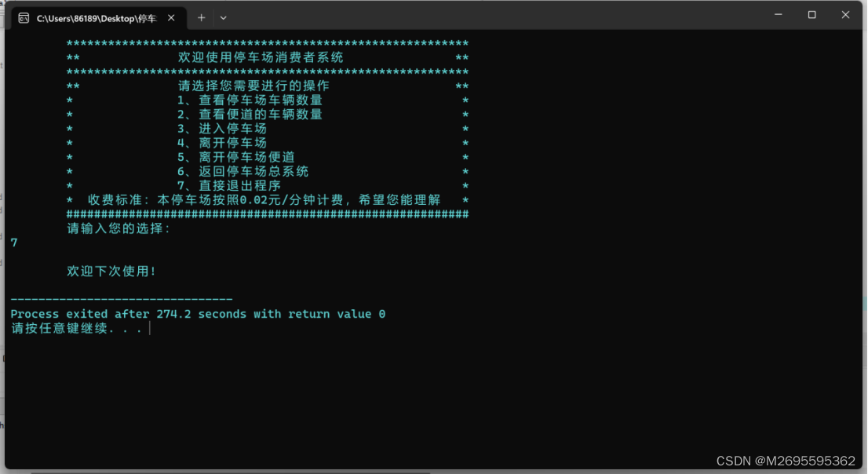
Task: Click the fee line "收费标准：本停车场按照0.02元/分钟计费"
Action: 216,200
